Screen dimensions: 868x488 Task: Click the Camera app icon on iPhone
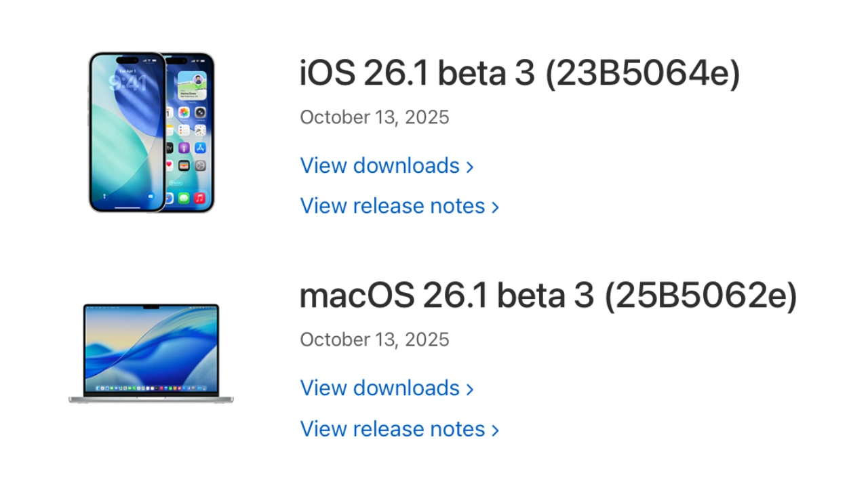pos(200,113)
